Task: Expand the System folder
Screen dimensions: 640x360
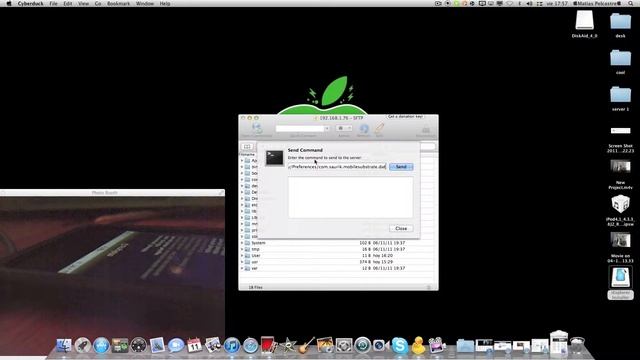Action: tap(242, 243)
